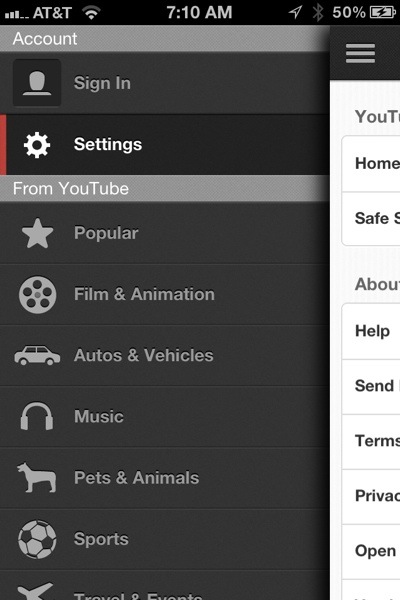Tap the Autos & Vehicles car icon
The height and width of the screenshot is (600, 400).
[37, 355]
